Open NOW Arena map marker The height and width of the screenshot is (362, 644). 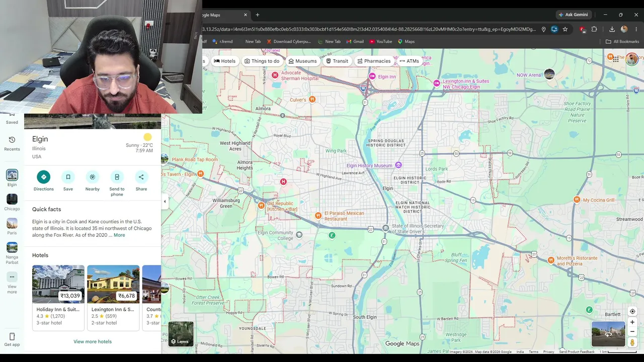tap(549, 74)
